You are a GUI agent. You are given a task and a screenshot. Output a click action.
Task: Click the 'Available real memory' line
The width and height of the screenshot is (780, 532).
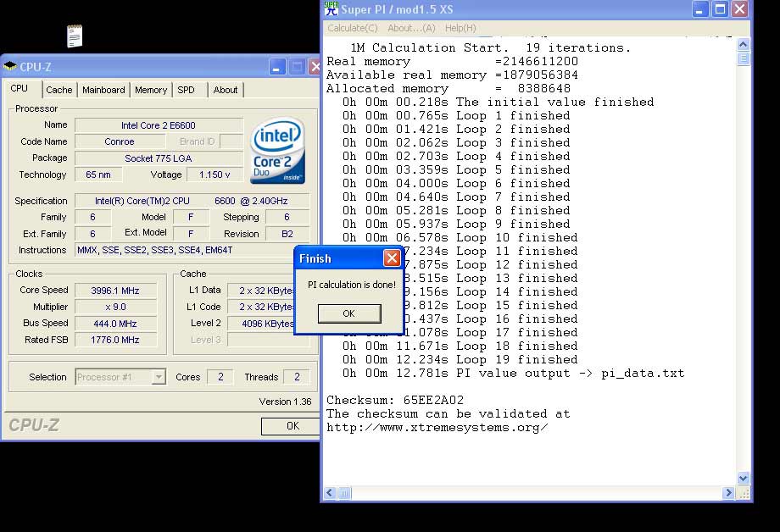tap(452, 75)
